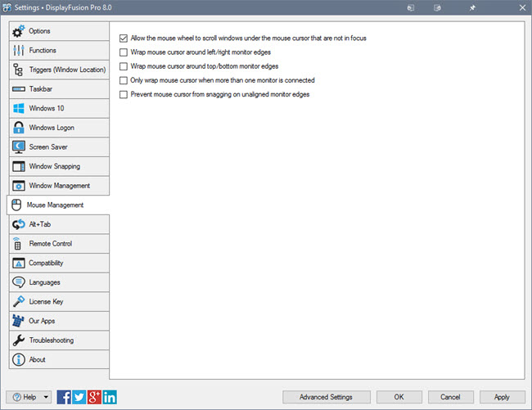
Task: Click the Windows 10 logo icon
Action: [19, 109]
